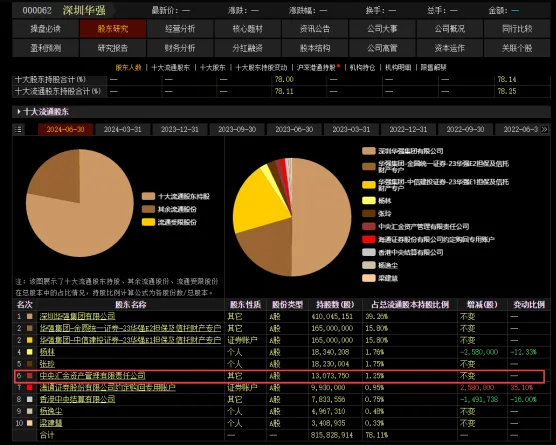The height and width of the screenshot is (445, 556).
Task: Open 关联个股 page
Action: coord(517,48)
